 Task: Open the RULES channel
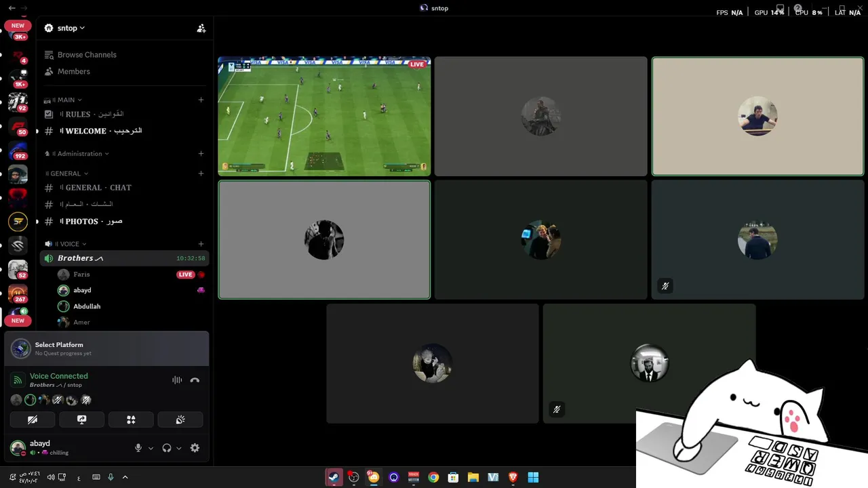[x=124, y=115]
